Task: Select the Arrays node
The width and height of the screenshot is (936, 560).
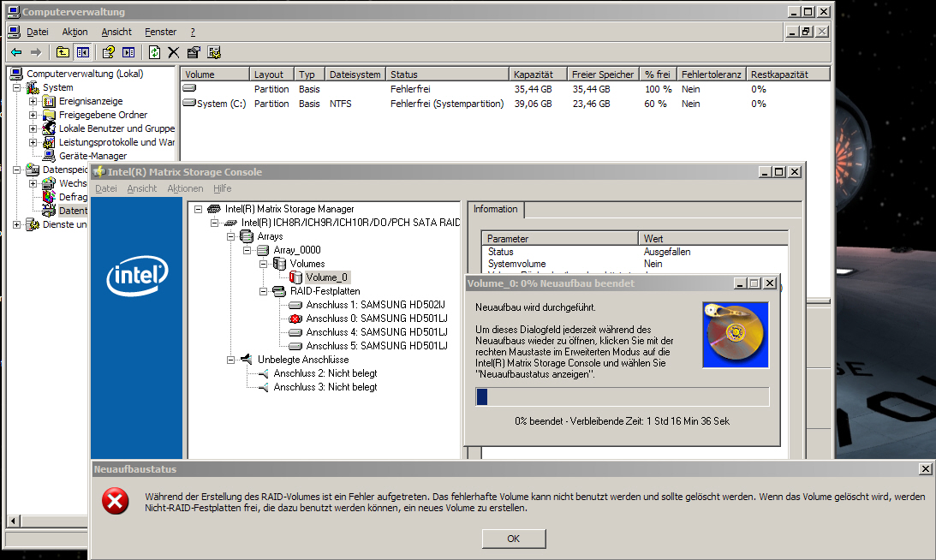Action: point(270,236)
